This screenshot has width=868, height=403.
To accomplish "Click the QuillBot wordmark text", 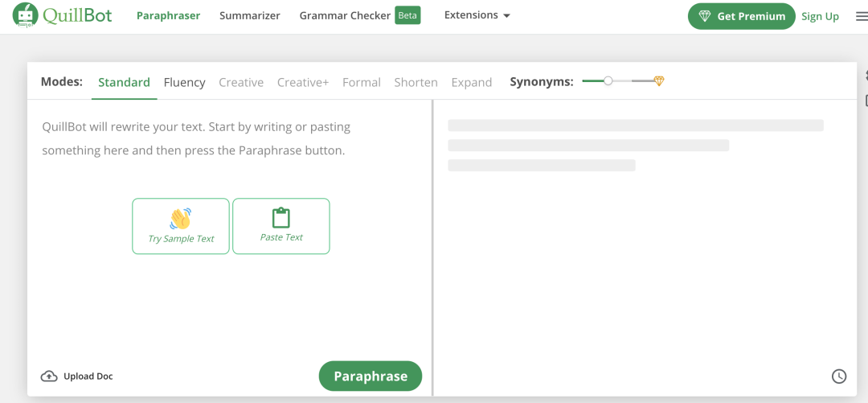I will 77,15.
